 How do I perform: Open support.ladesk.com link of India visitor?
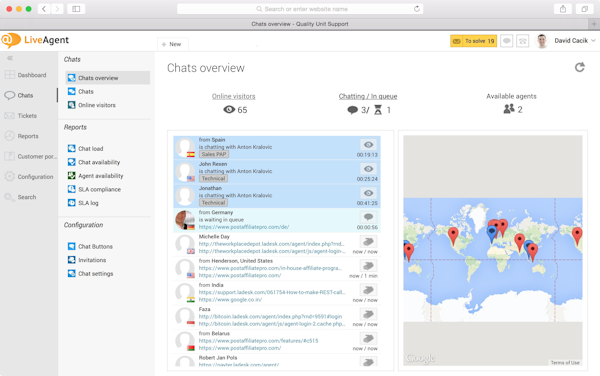[272, 292]
